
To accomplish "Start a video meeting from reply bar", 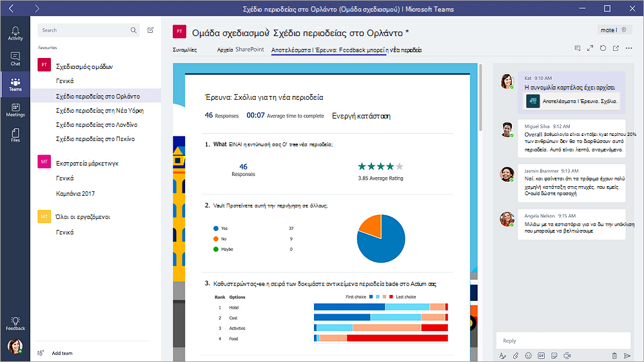I will point(567,356).
